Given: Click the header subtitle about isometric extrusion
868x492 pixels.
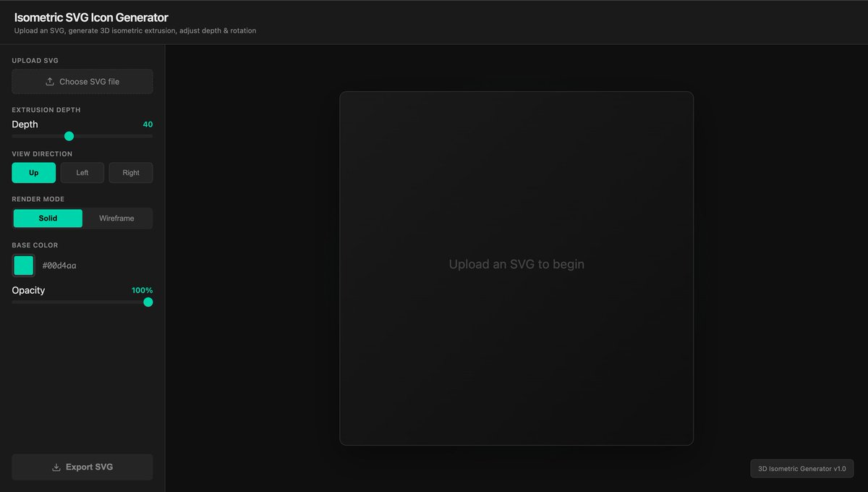Looking at the screenshot, I should [135, 31].
